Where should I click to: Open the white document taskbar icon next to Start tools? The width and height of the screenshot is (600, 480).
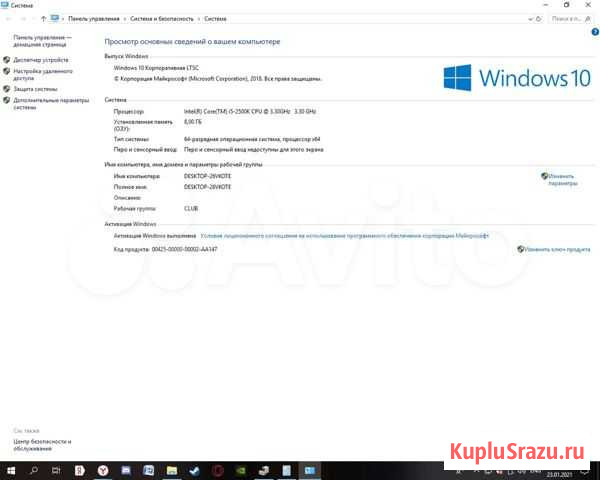tap(287, 470)
